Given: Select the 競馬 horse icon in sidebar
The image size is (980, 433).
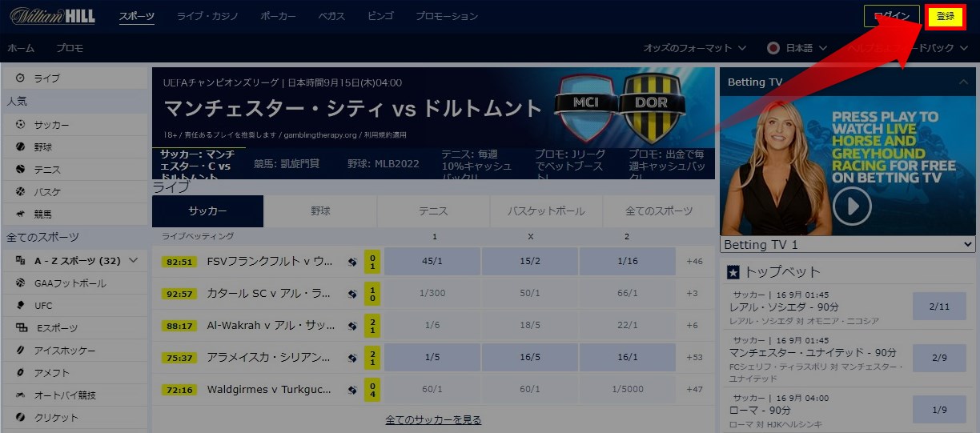Looking at the screenshot, I should 20,214.
